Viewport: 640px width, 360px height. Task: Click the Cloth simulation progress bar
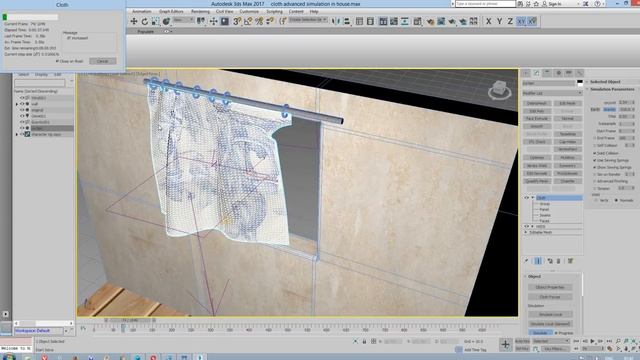point(30,17)
